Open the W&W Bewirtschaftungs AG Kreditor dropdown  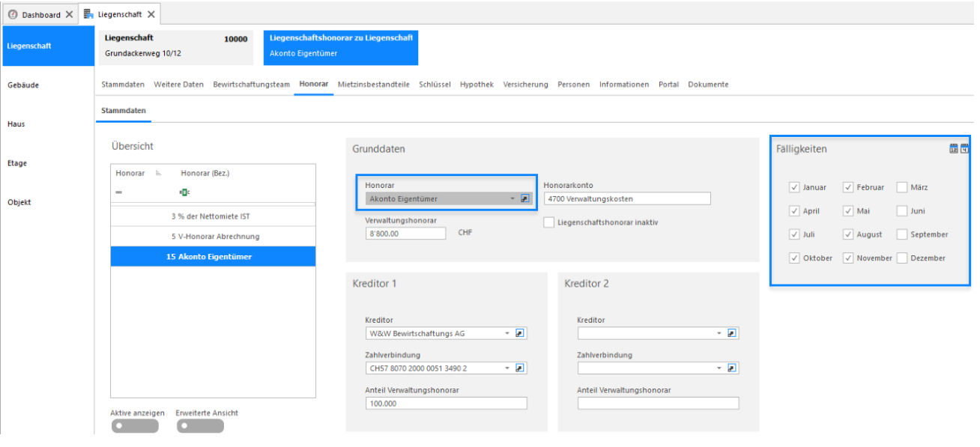(x=507, y=333)
